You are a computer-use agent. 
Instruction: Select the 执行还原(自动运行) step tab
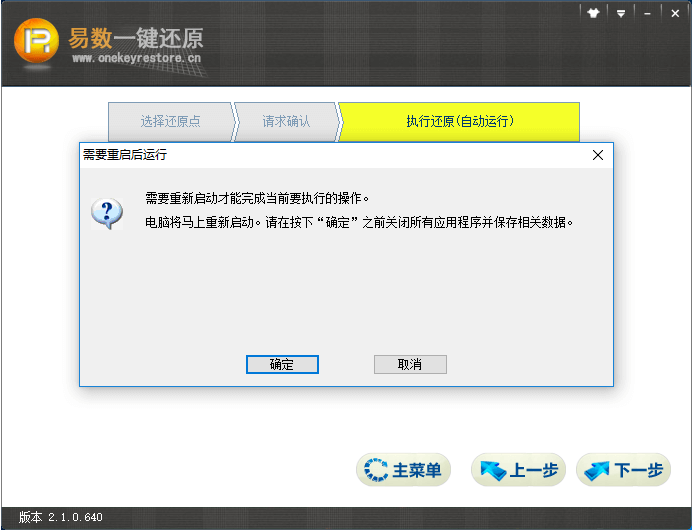click(459, 121)
